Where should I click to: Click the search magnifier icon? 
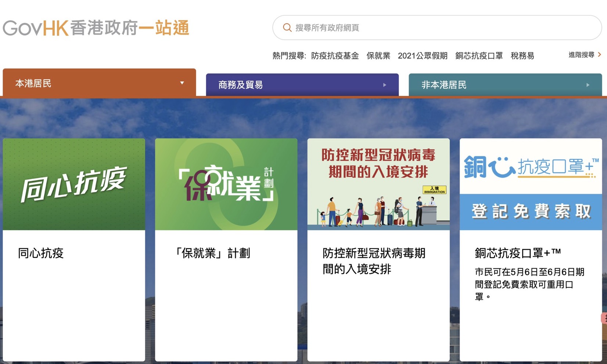pyautogui.click(x=287, y=28)
